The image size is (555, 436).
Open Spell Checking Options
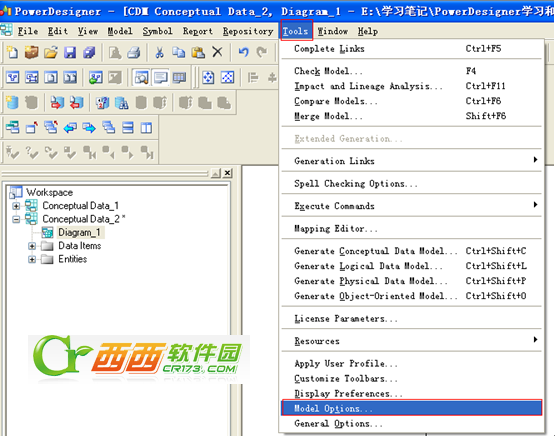coord(411,183)
